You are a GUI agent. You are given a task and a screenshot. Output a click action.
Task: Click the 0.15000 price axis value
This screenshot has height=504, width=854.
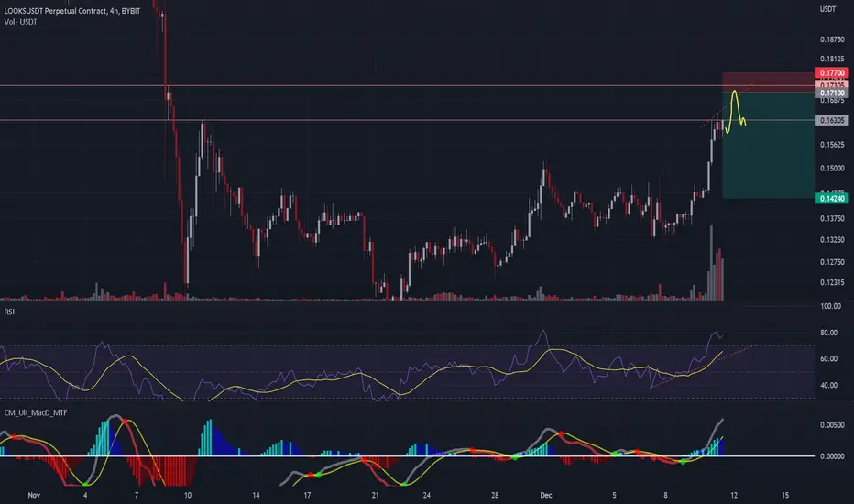click(832, 169)
